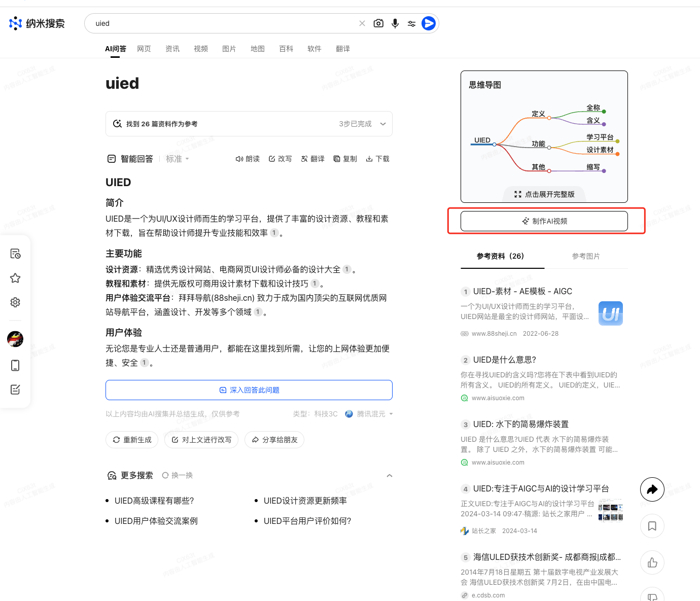This screenshot has height=601, width=700.
Task: Click the mobile phone icon in sidebar
Action: pos(15,365)
